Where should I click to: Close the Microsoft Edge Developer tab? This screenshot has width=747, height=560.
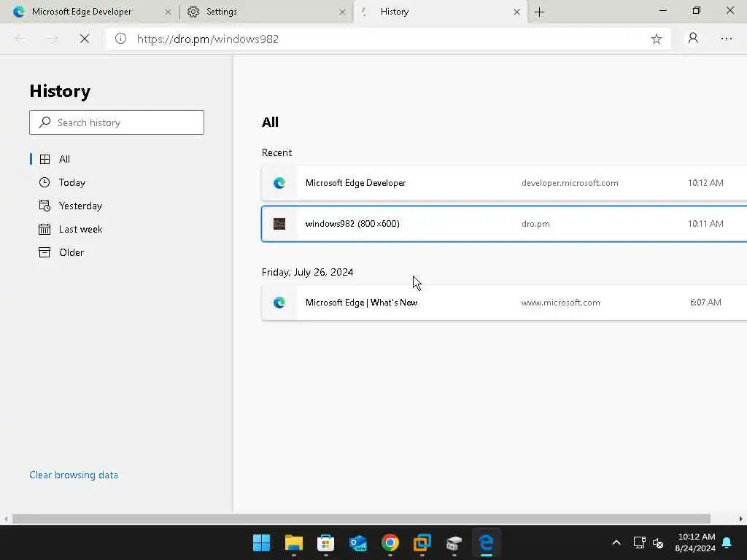click(x=168, y=12)
